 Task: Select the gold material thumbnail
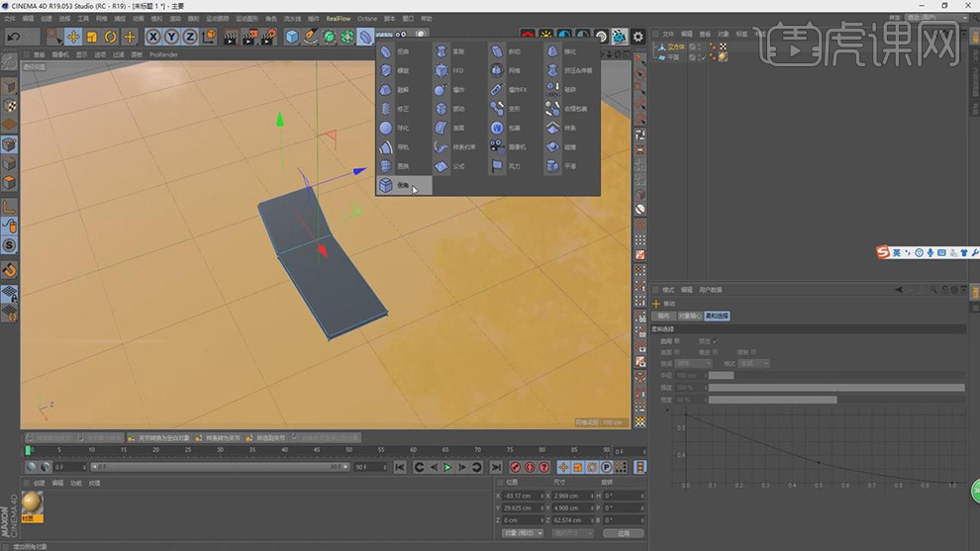(x=32, y=503)
